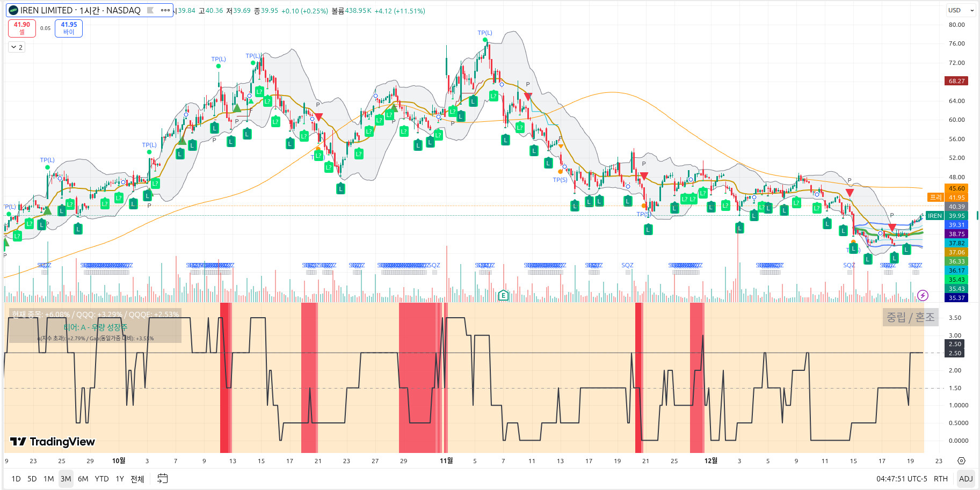
Task: Click the earnings E marker on chart
Action: coord(503,295)
